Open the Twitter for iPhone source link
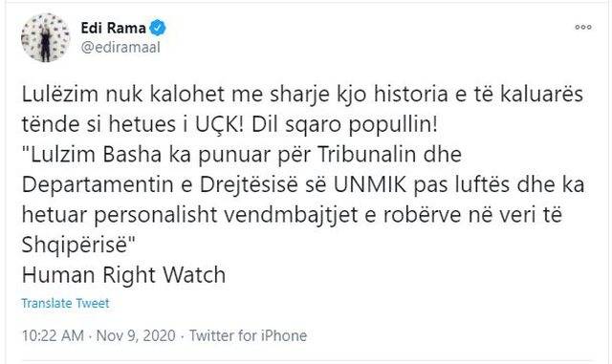This screenshot has height=364, width=612. tap(249, 335)
